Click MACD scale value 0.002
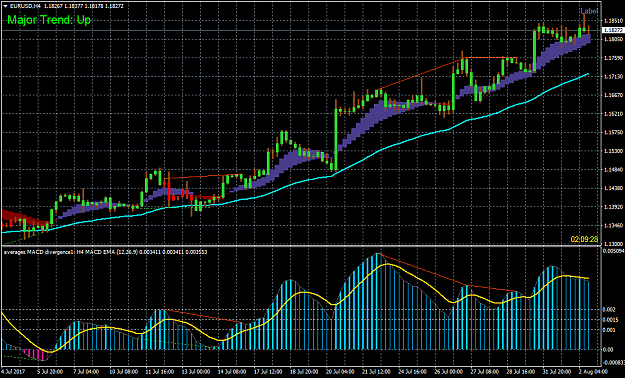The height and width of the screenshot is (378, 625). pos(608,309)
